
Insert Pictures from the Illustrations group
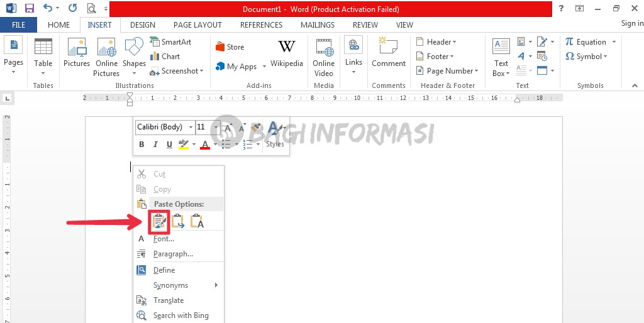[76, 53]
